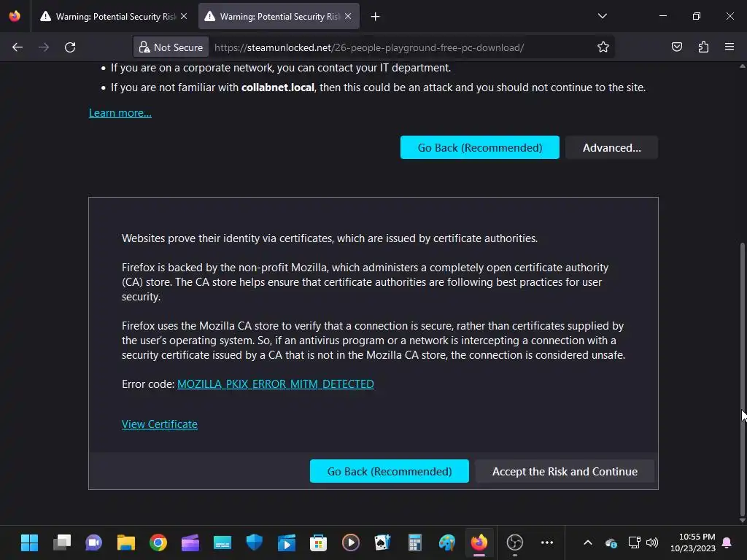Close the second Warning tab
The height and width of the screenshot is (560, 747).
point(348,16)
